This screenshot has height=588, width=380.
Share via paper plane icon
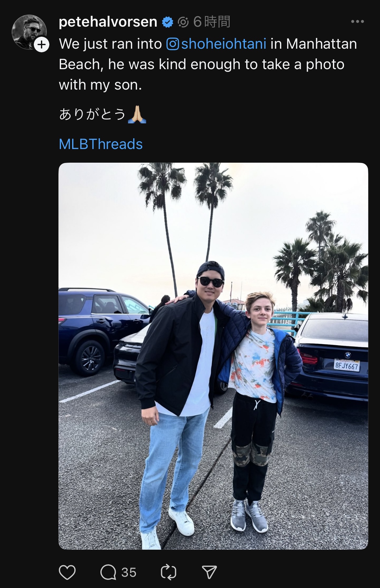click(209, 572)
